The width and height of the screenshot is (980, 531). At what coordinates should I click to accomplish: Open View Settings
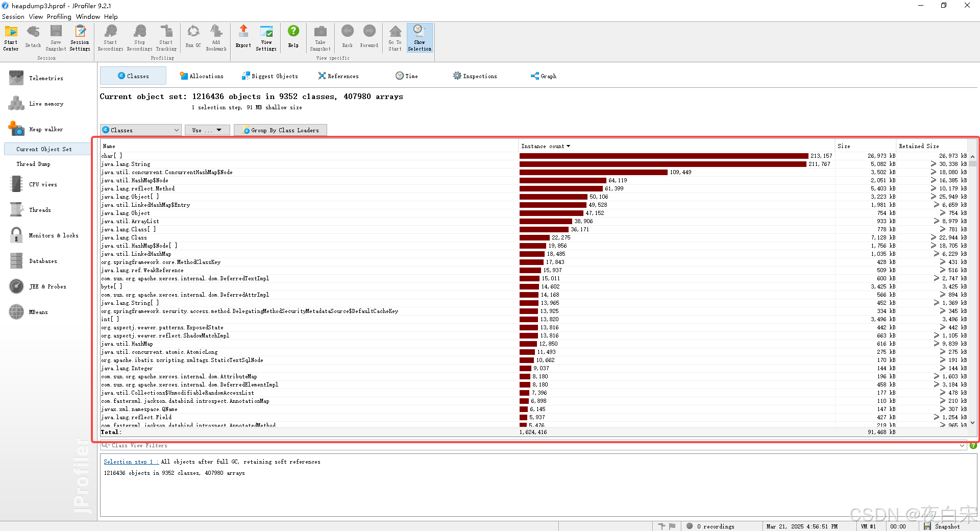266,38
